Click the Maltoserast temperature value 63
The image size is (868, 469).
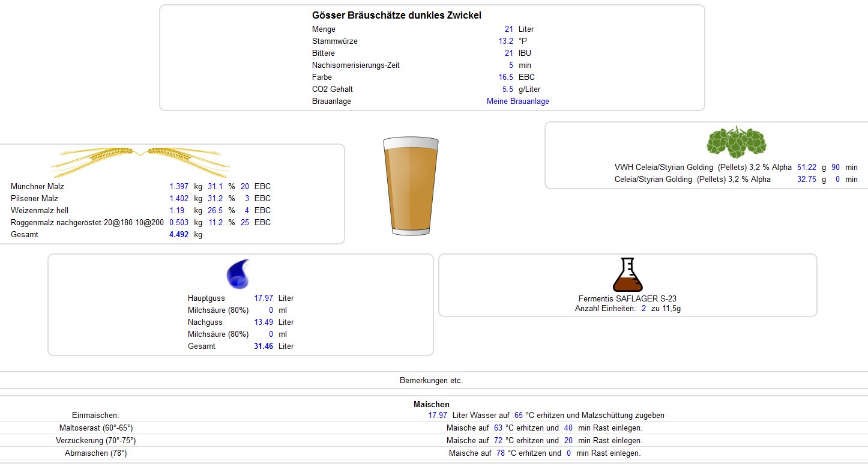click(x=498, y=428)
